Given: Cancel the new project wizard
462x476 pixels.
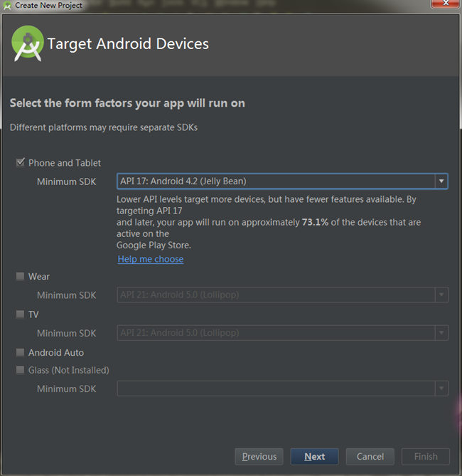Looking at the screenshot, I should tap(370, 456).
